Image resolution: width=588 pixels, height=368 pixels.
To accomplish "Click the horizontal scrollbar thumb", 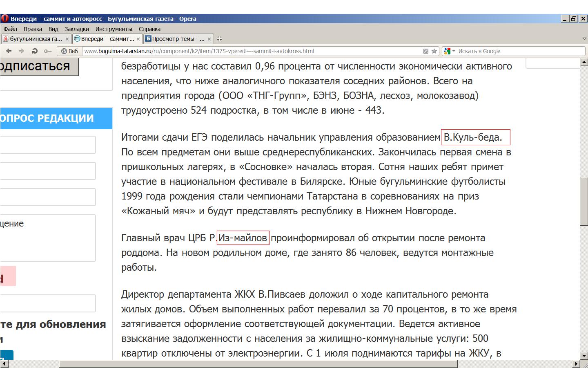I will 258,364.
